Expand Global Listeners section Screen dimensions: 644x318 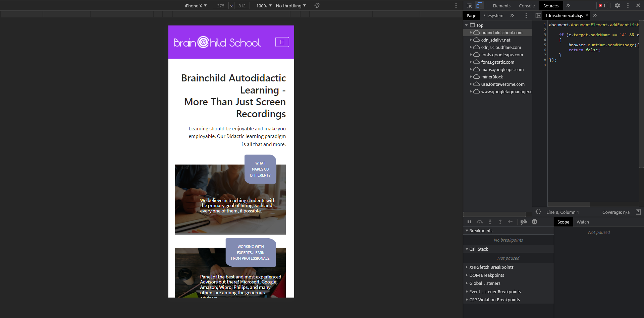pyautogui.click(x=508, y=283)
